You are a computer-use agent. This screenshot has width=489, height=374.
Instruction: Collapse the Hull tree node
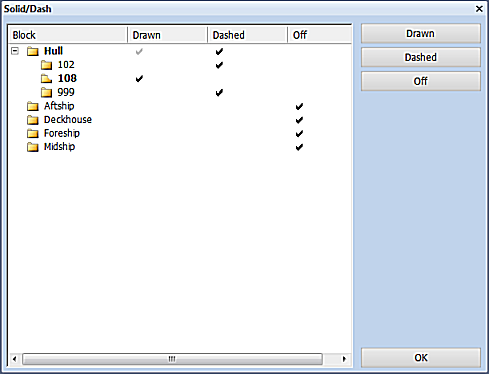coord(15,51)
